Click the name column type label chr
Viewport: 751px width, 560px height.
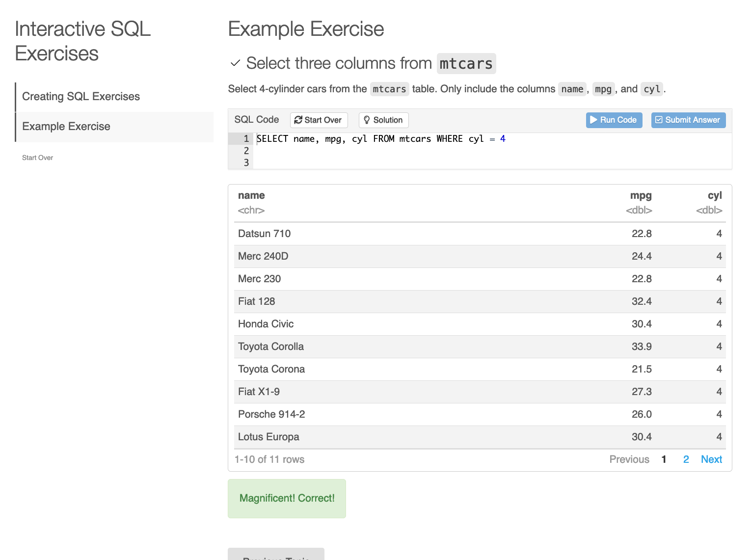pos(251,210)
